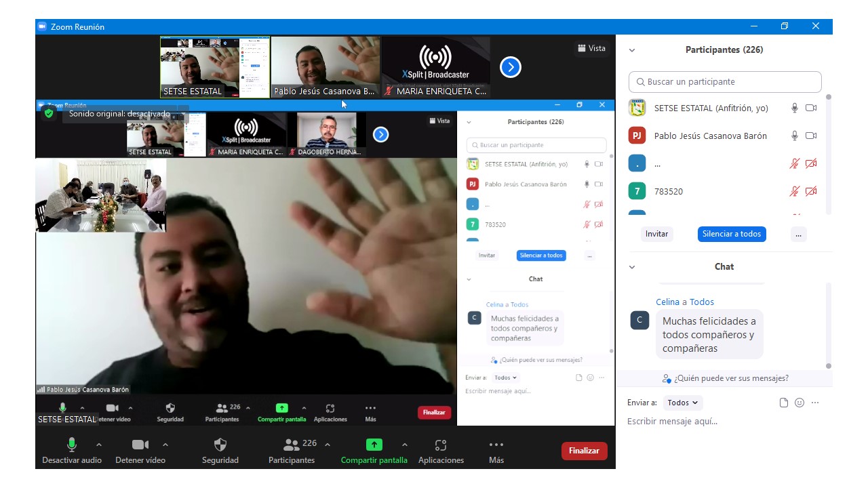
Task: Click the emoji icon in chat panel
Action: point(800,403)
